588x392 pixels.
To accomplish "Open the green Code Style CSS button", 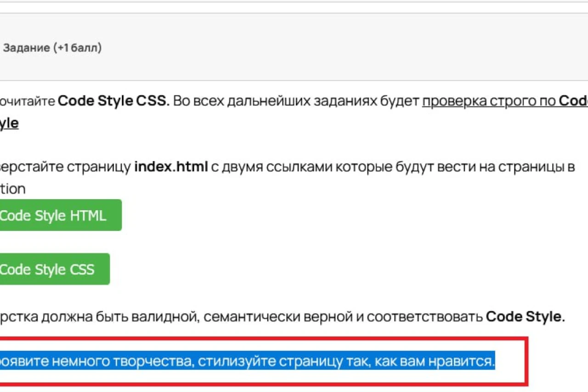I will pyautogui.click(x=54, y=269).
